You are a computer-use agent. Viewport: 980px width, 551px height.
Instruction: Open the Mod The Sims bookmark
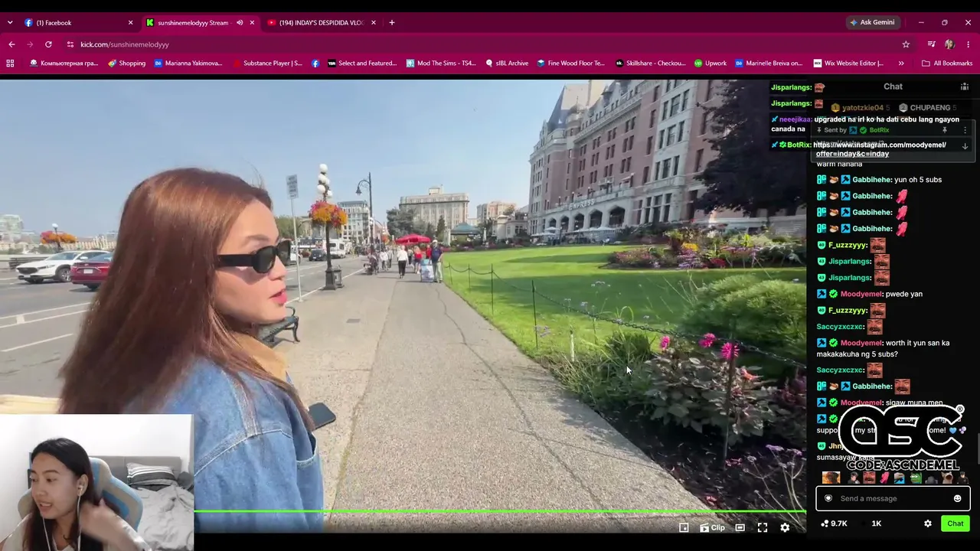pyautogui.click(x=440, y=63)
